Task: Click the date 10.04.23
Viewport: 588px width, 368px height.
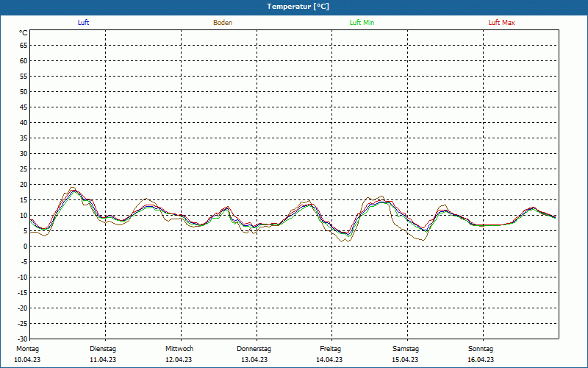Action: click(27, 360)
